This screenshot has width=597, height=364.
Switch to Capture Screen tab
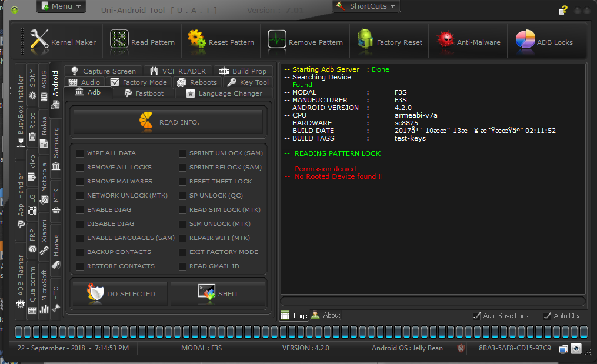(104, 71)
